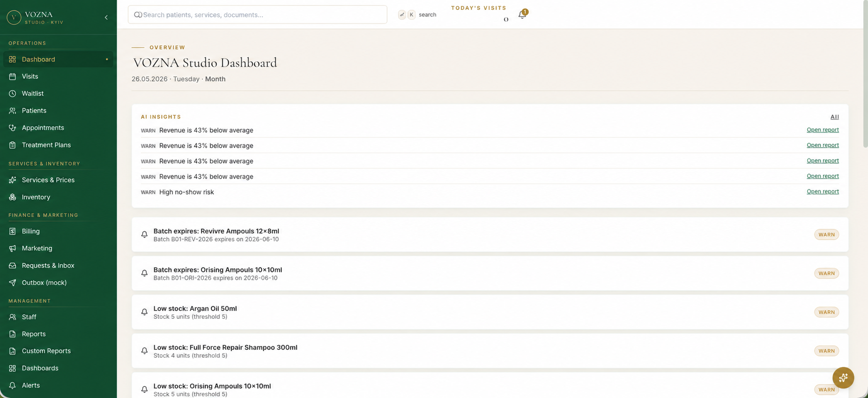Screen dimensions: 868x398
Task: Click the bell on Orising Ampouls batch alert
Action: pos(144,273)
